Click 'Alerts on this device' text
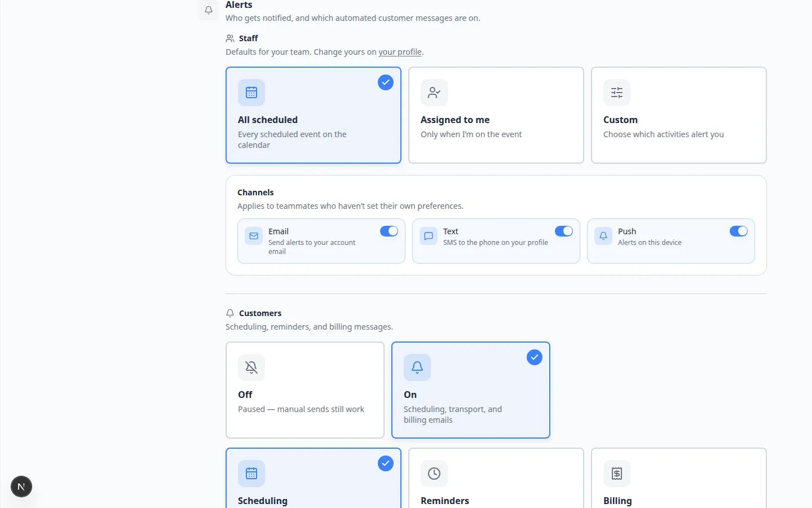 pos(650,243)
